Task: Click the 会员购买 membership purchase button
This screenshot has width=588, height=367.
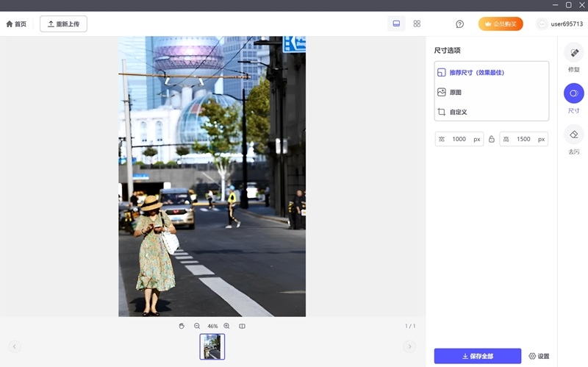Action: point(501,24)
